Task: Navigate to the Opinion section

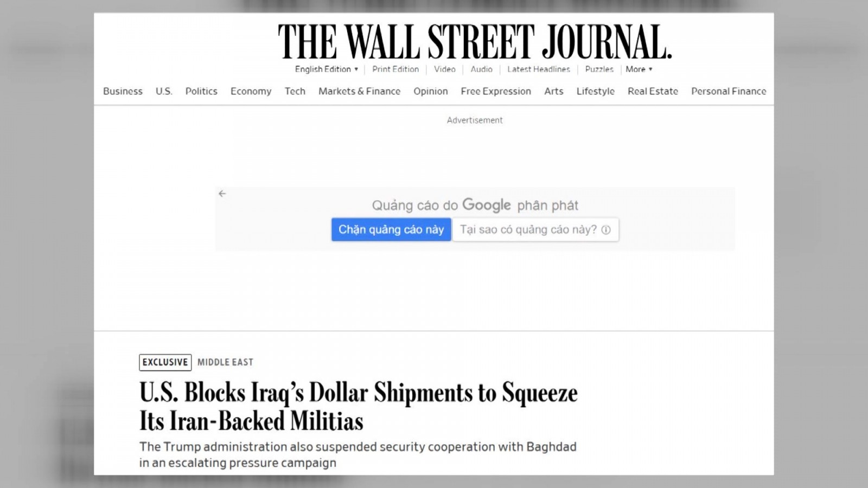Action: 431,91
